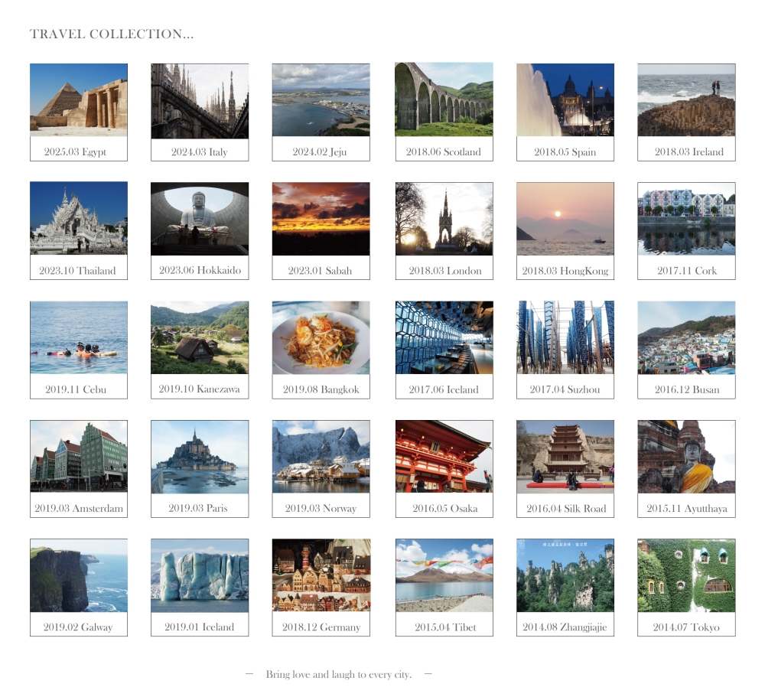Open the '2014.08 Zhangjiajie' caption link

565,627
